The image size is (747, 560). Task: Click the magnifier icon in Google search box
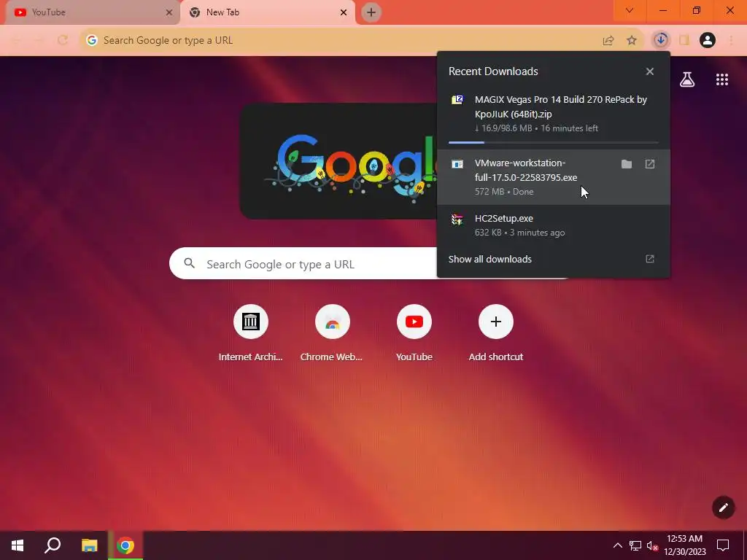(190, 263)
